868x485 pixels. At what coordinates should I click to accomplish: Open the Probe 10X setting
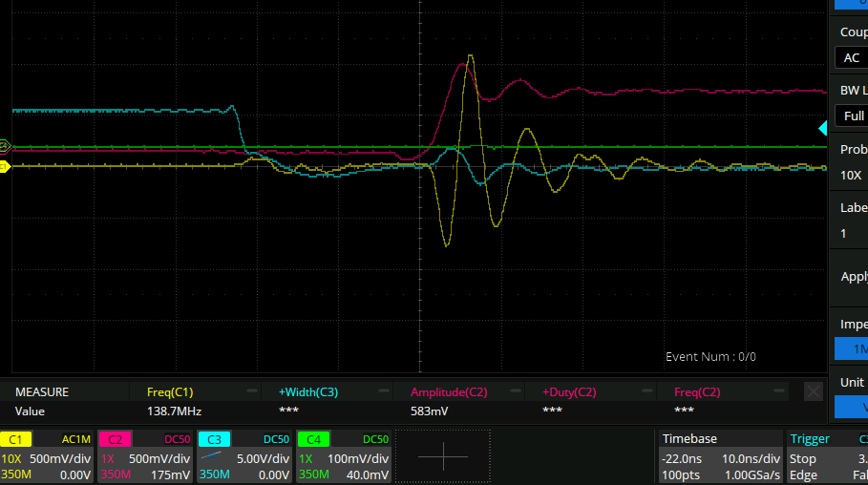coord(851,176)
